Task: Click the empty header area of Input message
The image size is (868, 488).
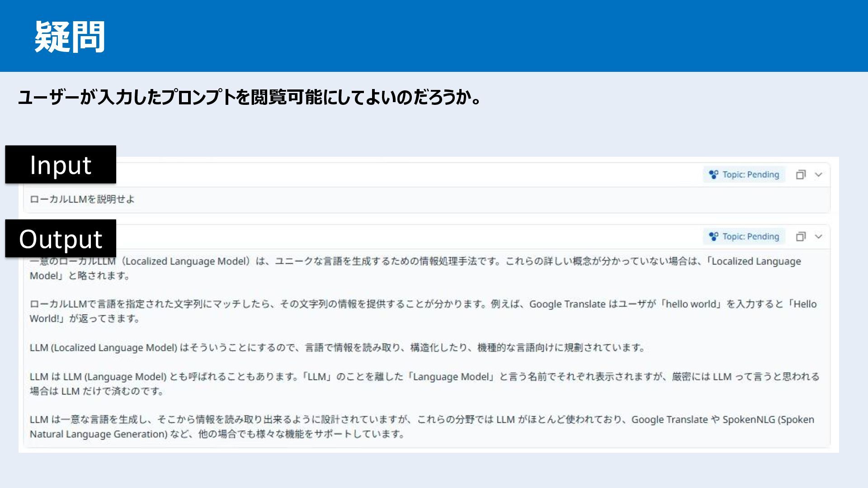Action: pos(407,174)
